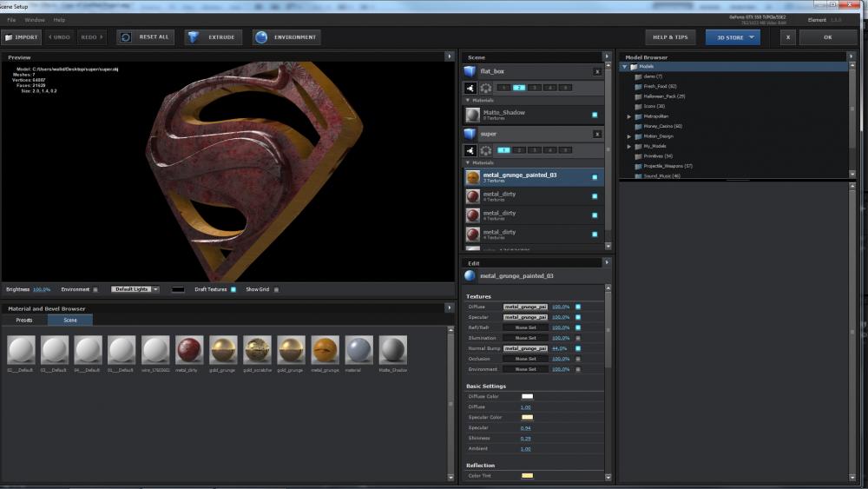Open the Window menu

click(x=35, y=20)
